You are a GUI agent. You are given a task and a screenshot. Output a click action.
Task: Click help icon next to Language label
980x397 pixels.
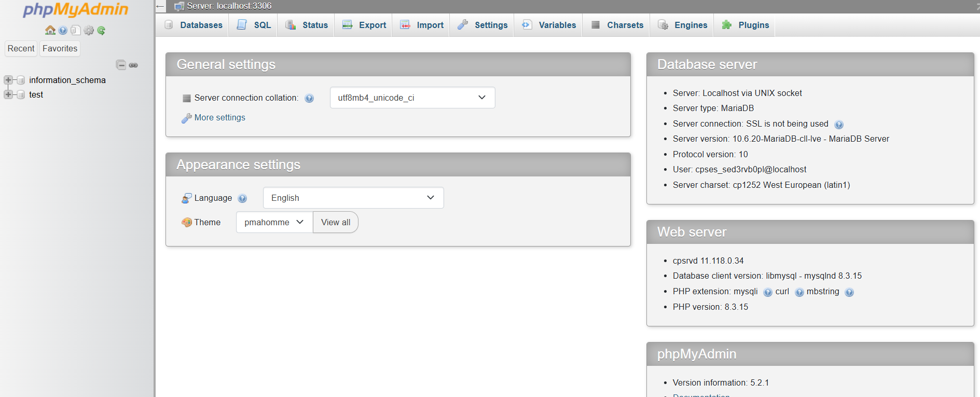click(242, 198)
